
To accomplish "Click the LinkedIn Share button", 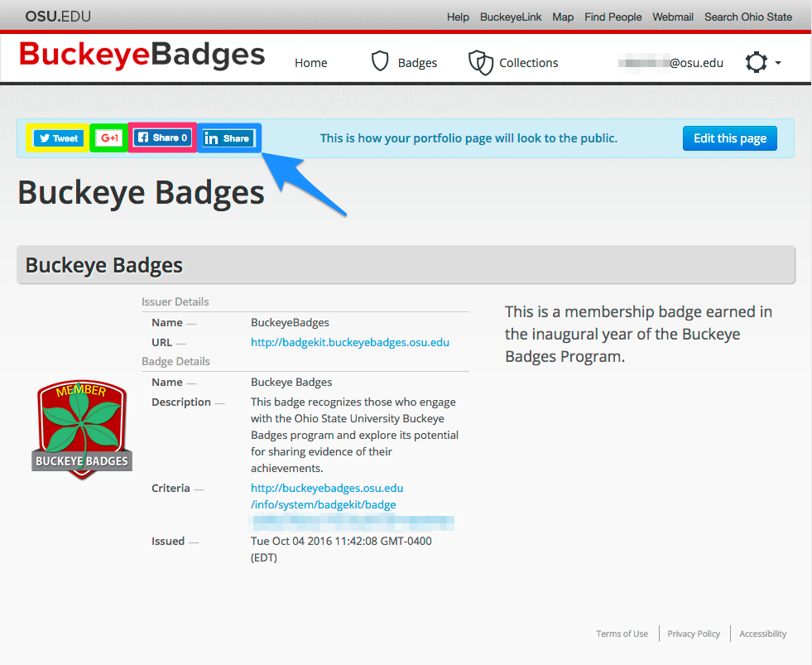I will (x=228, y=138).
